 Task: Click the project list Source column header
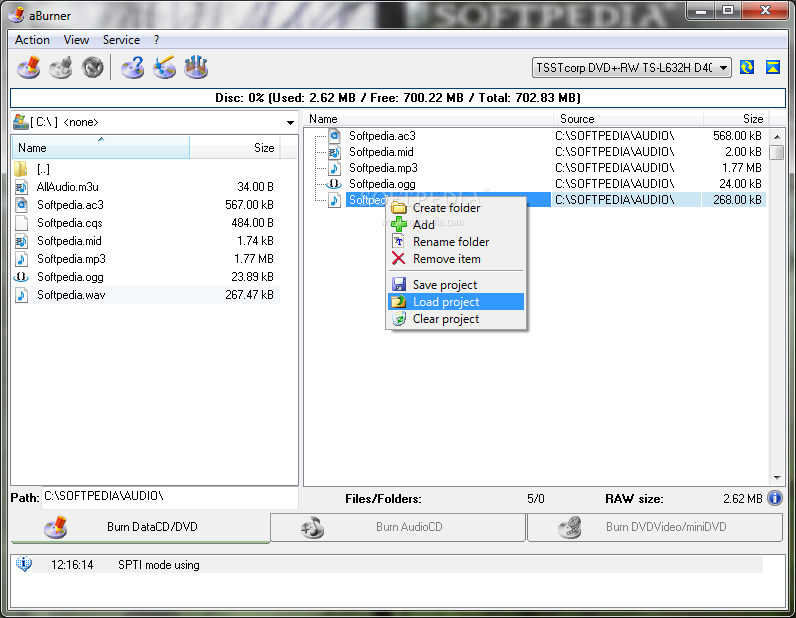(x=628, y=119)
